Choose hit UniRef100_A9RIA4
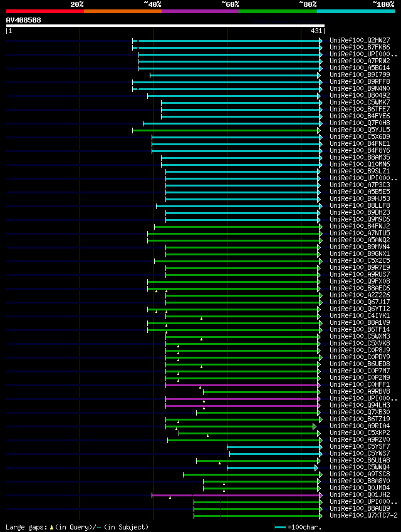The height and width of the screenshot is (532, 401). tap(360, 426)
